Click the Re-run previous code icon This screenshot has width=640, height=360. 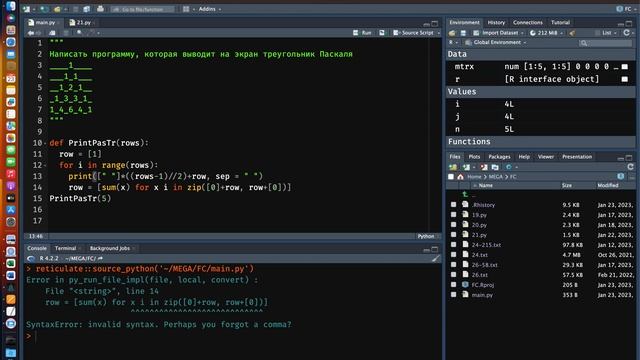(382, 33)
